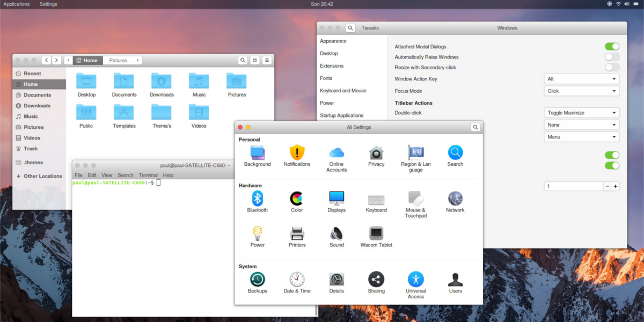This screenshot has width=644, height=322.
Task: Increase Tweaks number value with plus
Action: (616, 186)
